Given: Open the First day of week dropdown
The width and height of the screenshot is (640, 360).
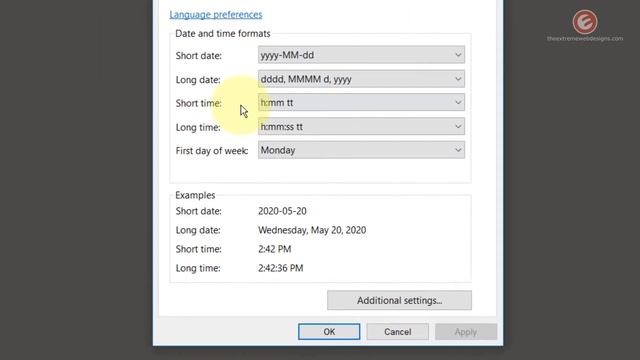Looking at the screenshot, I should [x=361, y=150].
